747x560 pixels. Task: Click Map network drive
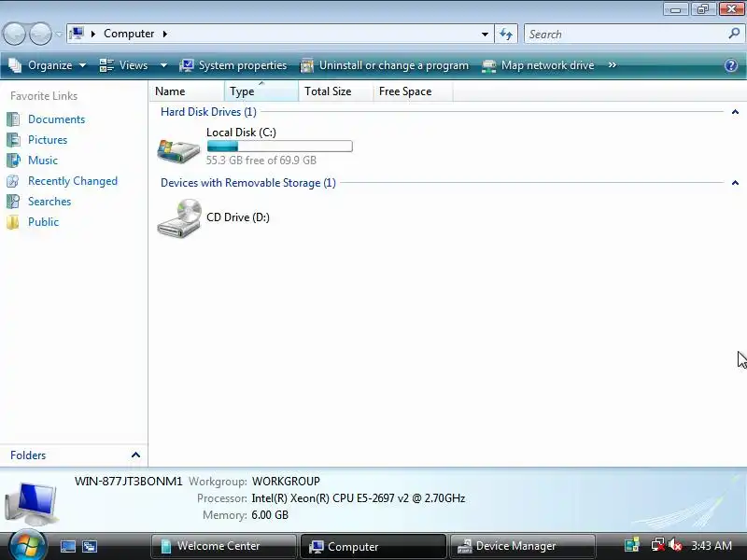coord(538,65)
